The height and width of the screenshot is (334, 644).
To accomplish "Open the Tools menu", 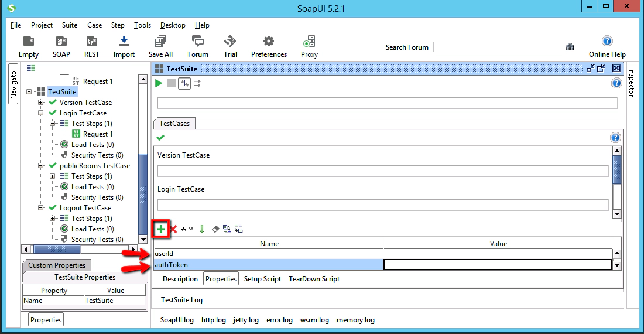I will (x=142, y=25).
